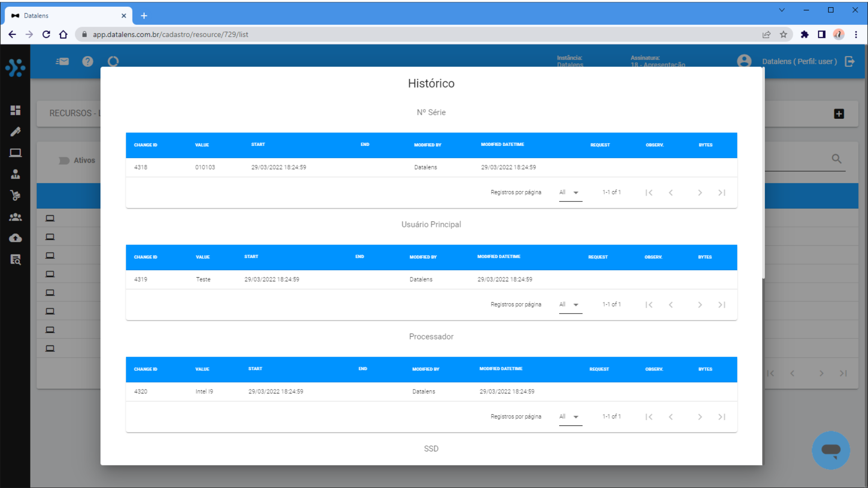
Task: Expand Registros por página dropdown in Processador table
Action: point(570,417)
